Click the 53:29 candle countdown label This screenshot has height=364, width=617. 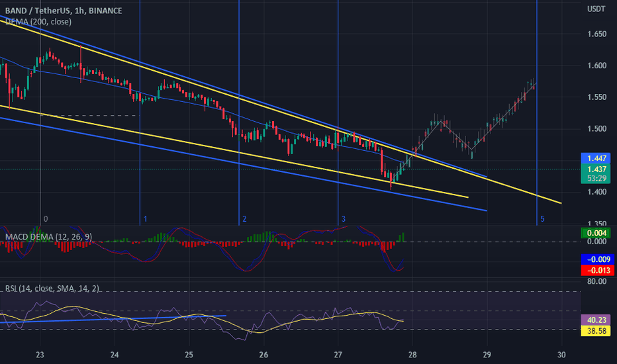click(x=596, y=178)
